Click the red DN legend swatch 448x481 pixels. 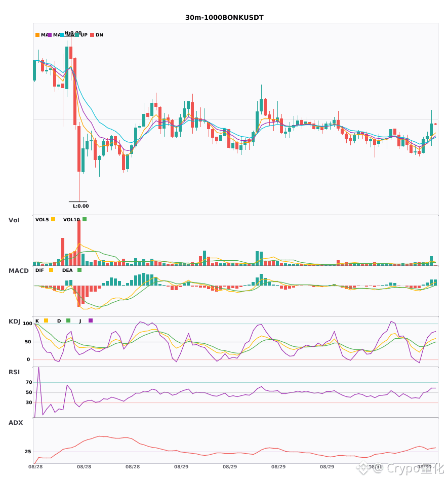(x=92, y=35)
